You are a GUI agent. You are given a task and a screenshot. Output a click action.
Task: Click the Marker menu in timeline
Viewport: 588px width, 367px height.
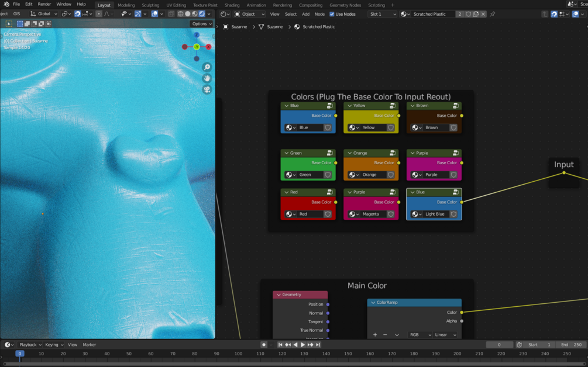(90, 345)
